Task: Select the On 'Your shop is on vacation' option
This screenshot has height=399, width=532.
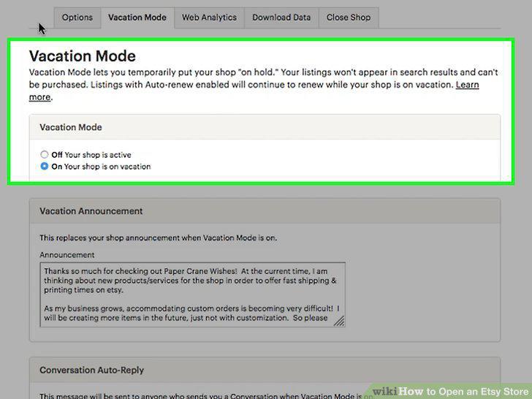Action: click(45, 167)
